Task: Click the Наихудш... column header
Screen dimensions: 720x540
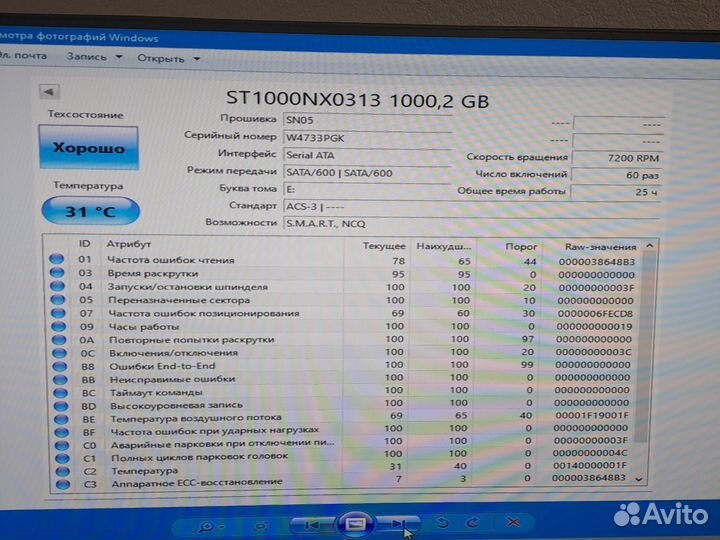Action: click(x=444, y=246)
